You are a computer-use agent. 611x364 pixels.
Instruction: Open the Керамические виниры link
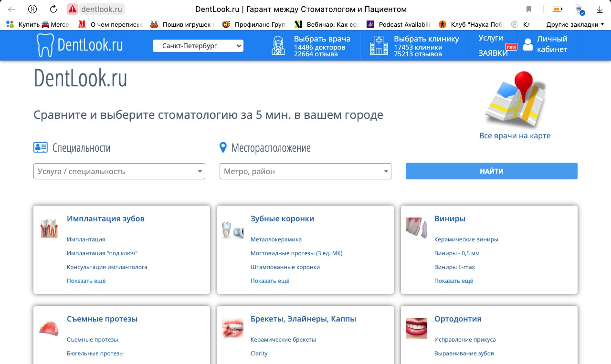pos(466,239)
